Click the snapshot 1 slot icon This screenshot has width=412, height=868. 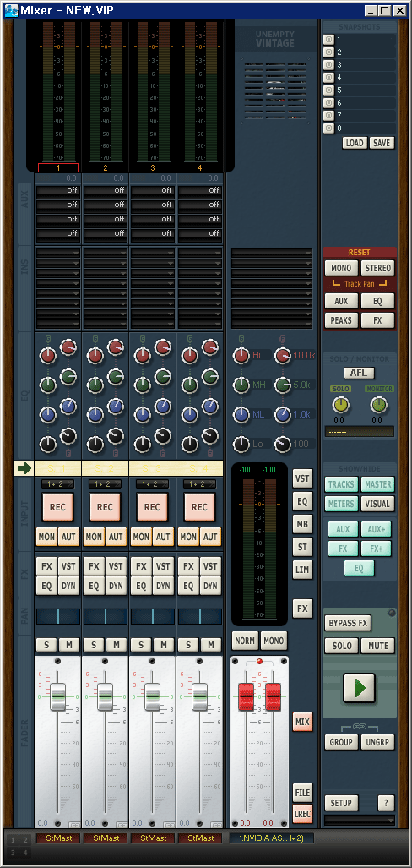click(x=328, y=40)
